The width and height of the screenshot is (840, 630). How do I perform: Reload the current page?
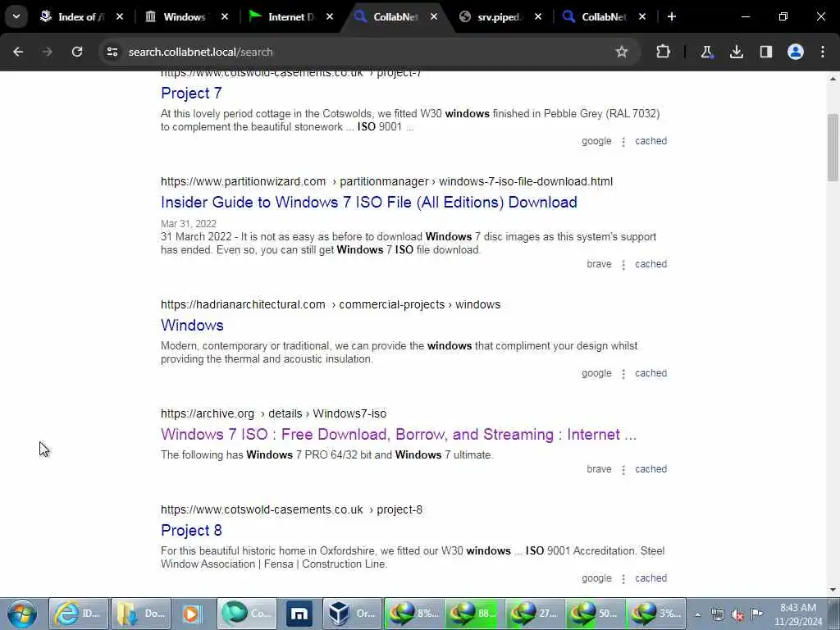(77, 52)
